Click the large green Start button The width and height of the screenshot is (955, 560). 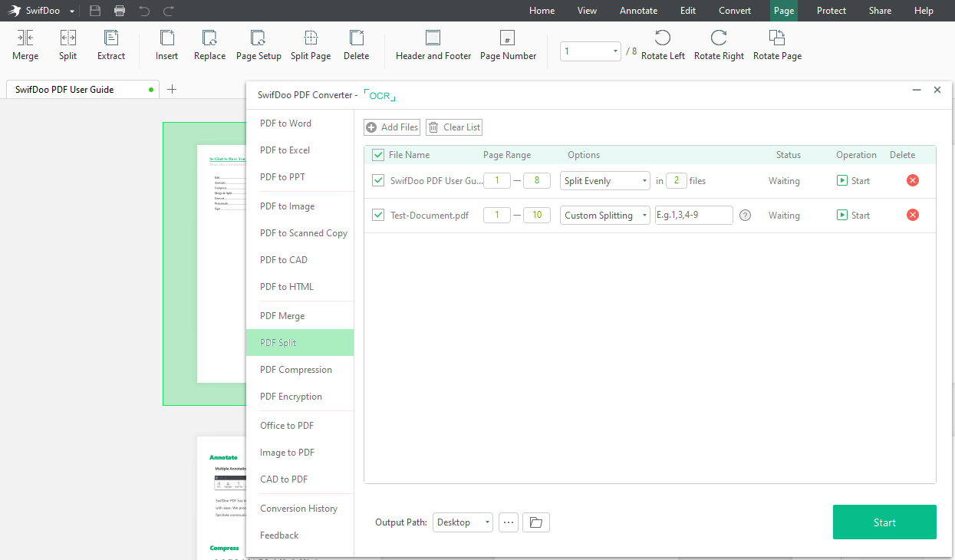click(x=884, y=522)
